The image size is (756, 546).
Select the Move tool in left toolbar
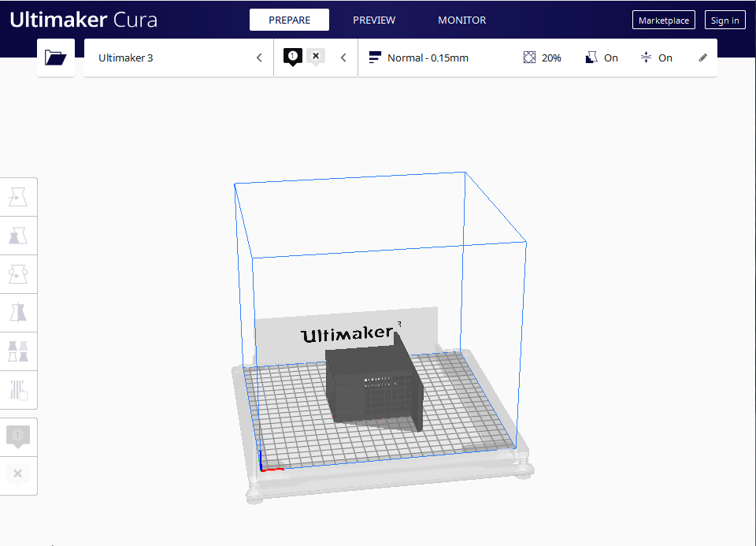(x=18, y=197)
